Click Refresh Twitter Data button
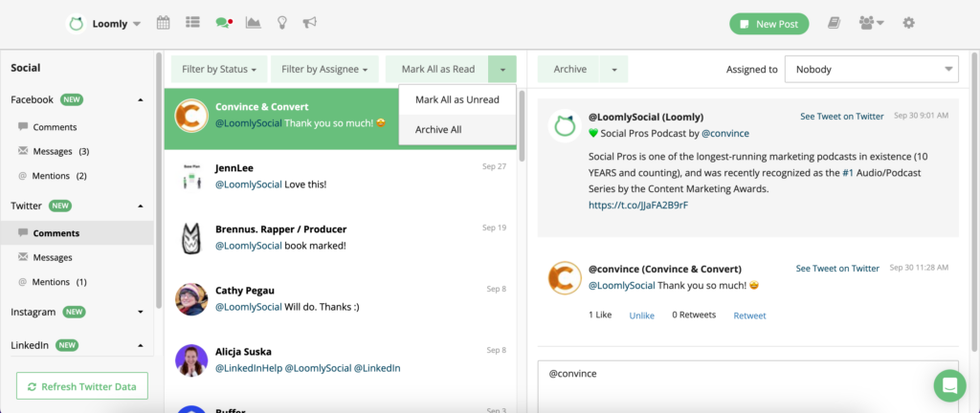The image size is (980, 413). [82, 386]
